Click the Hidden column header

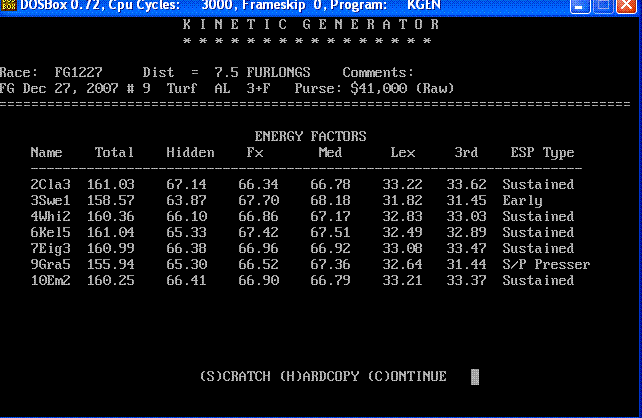tap(190, 153)
